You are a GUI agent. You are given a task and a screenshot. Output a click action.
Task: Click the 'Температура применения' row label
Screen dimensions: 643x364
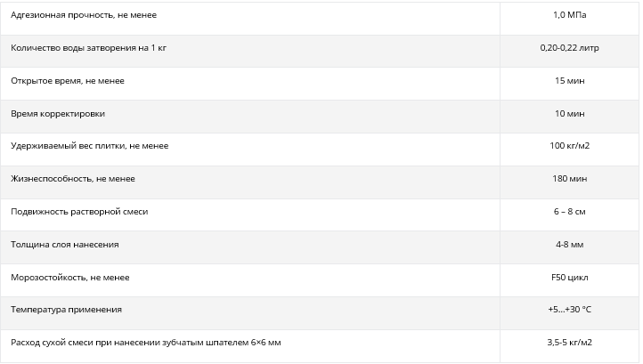(66, 310)
